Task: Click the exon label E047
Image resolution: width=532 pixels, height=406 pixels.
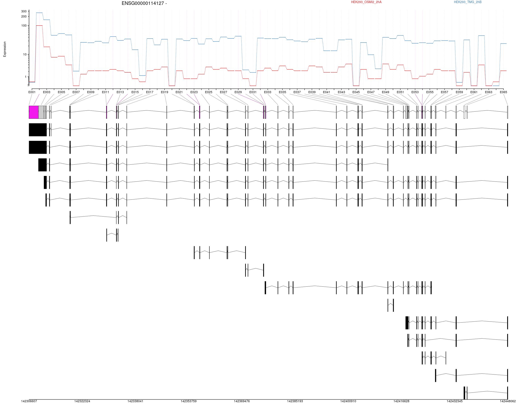Action: coord(371,92)
